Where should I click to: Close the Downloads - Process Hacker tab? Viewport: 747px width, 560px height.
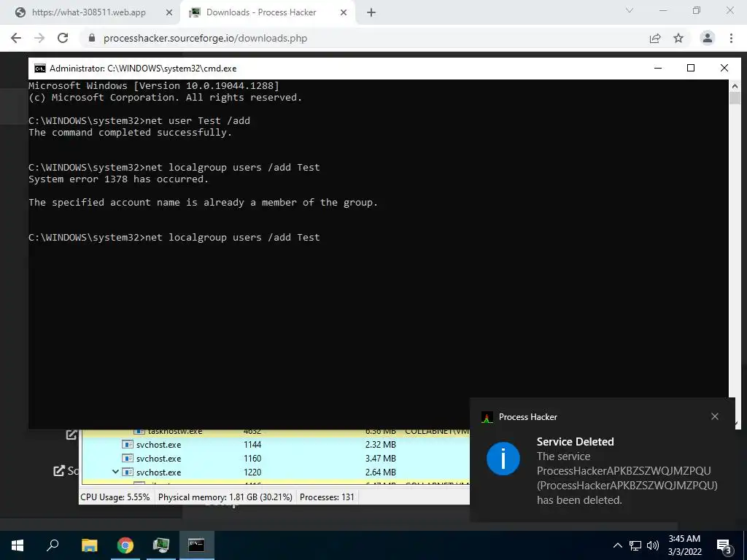click(344, 13)
